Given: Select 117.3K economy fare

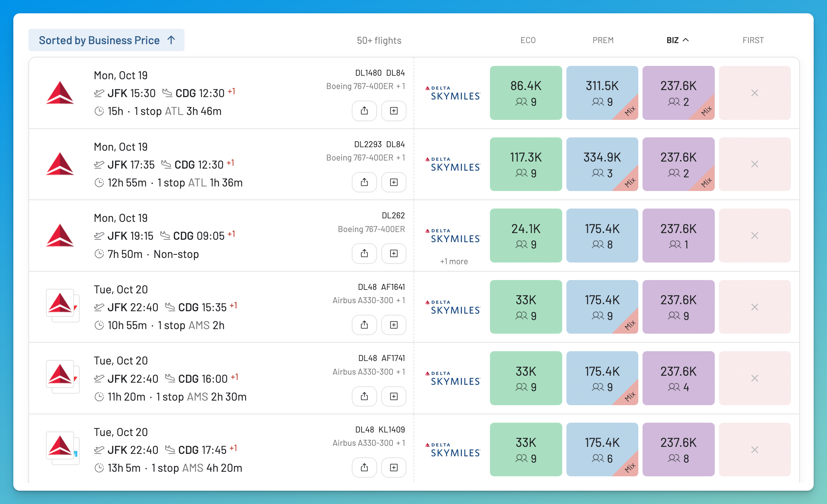Looking at the screenshot, I should tap(526, 164).
